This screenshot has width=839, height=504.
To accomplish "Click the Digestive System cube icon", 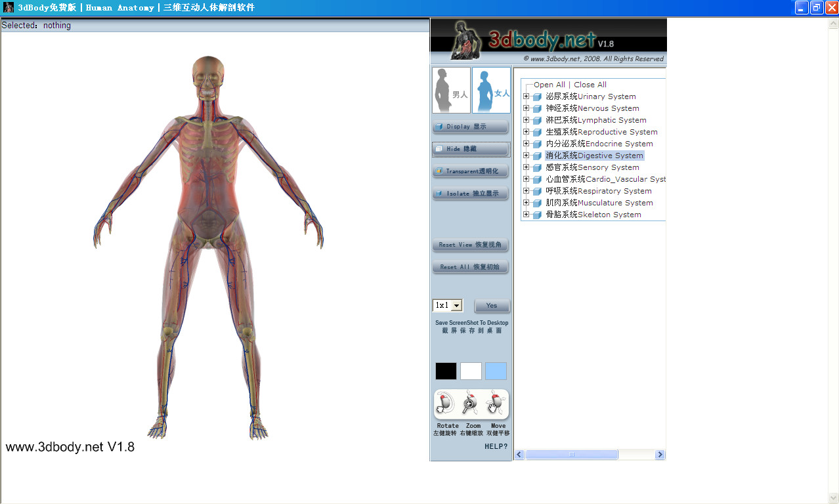I will 538,156.
